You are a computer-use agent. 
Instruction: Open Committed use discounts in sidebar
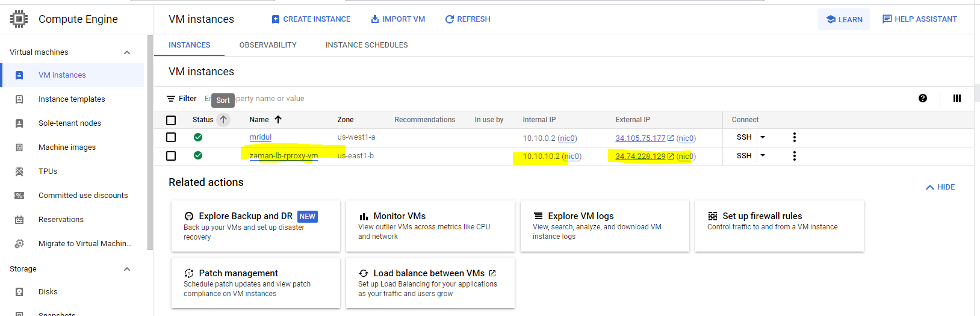coord(83,196)
